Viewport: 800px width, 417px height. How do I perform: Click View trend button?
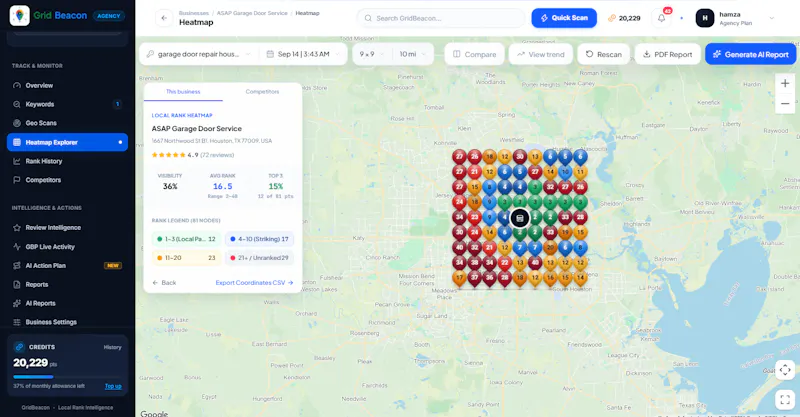(540, 54)
